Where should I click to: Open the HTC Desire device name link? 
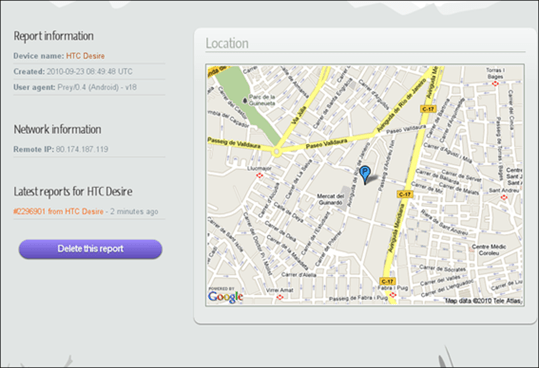[85, 56]
